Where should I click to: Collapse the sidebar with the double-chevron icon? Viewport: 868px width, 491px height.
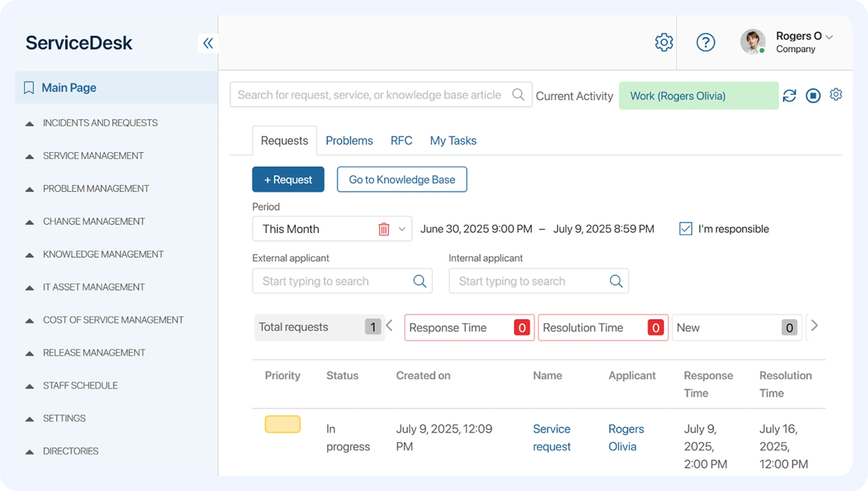point(208,43)
